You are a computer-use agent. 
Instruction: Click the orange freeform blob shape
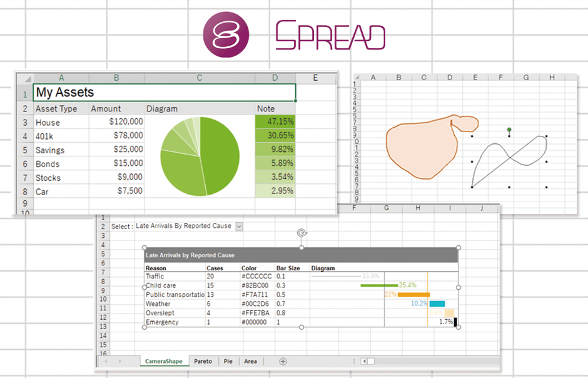422,150
